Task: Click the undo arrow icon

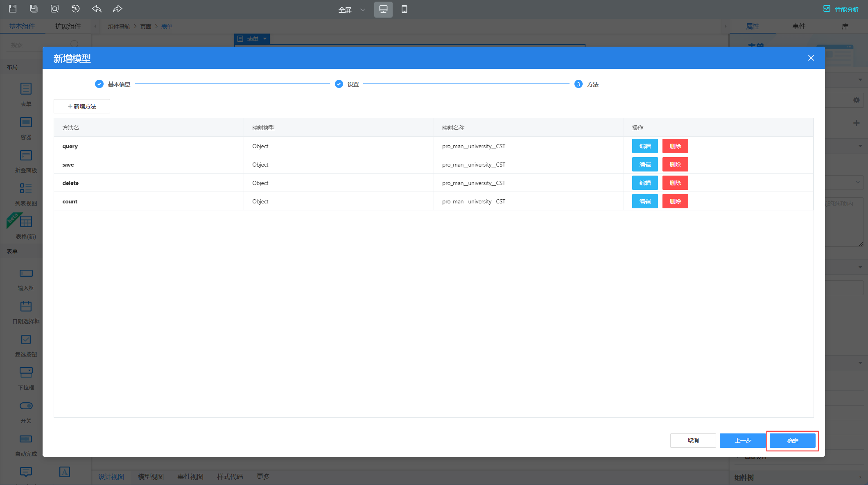Action: pyautogui.click(x=97, y=9)
